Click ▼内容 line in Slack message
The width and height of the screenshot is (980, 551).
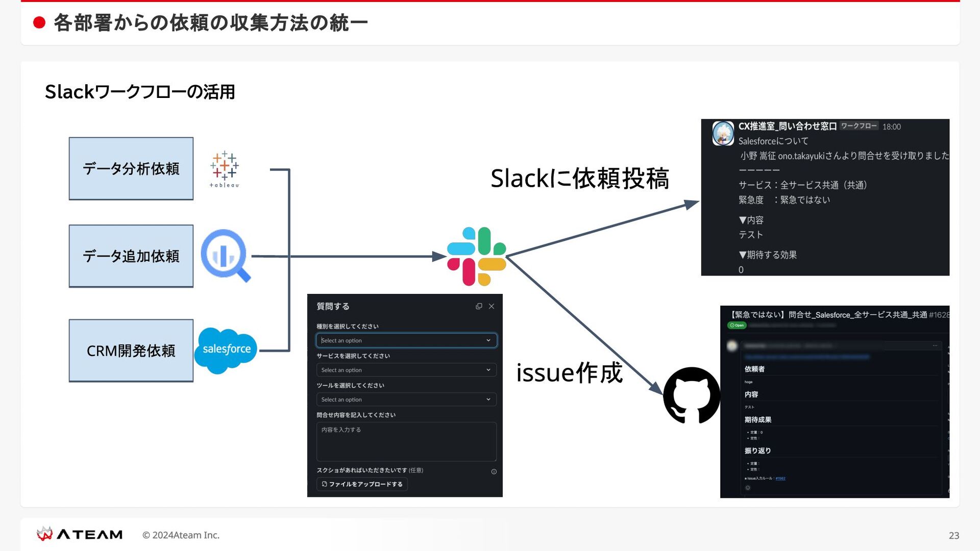751,220
